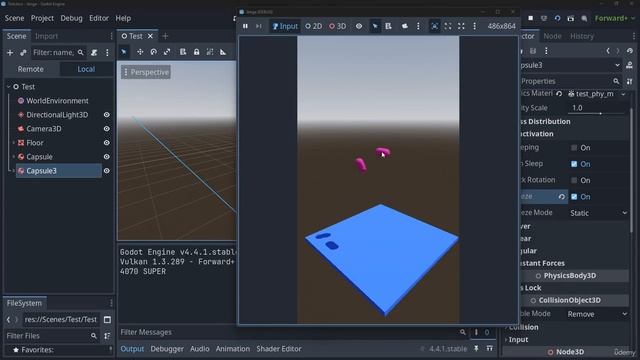Screen dimensions: 640x360
Task: Click the attach script icon in Scene dock
Action: point(94,53)
